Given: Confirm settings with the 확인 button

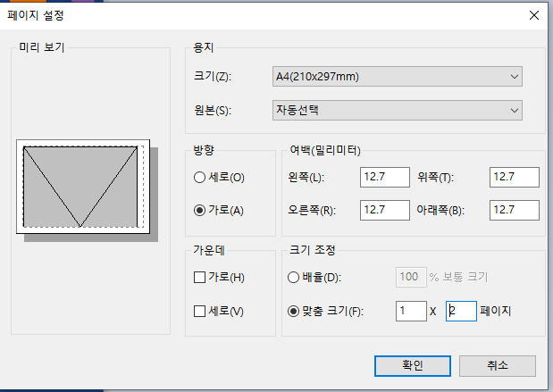Looking at the screenshot, I should click(x=413, y=366).
